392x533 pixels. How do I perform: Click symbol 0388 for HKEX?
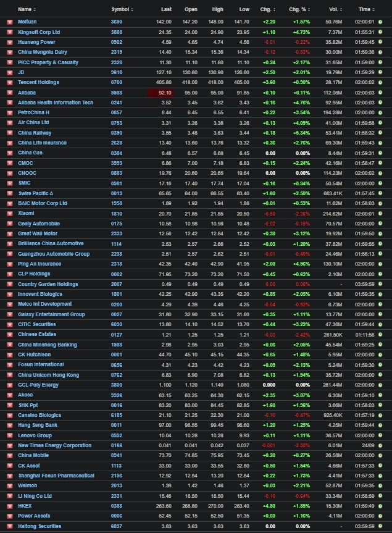point(117,506)
